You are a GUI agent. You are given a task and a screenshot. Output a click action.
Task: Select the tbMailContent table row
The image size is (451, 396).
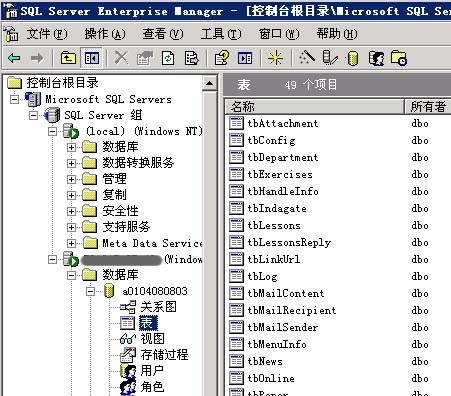(286, 293)
